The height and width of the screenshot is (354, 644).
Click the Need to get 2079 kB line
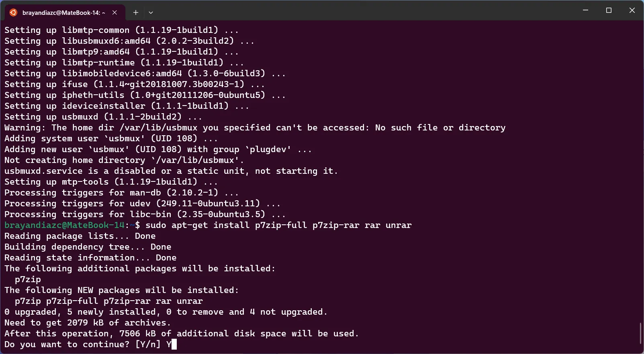88,323
